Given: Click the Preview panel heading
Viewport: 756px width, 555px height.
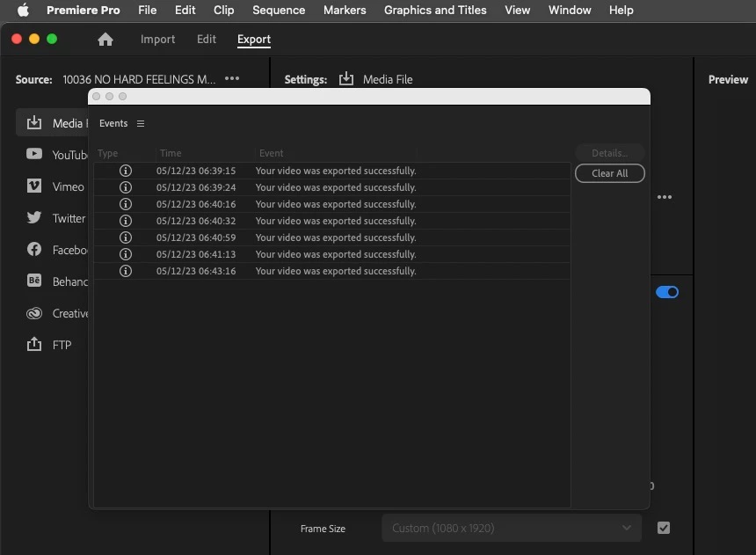Looking at the screenshot, I should [x=728, y=80].
